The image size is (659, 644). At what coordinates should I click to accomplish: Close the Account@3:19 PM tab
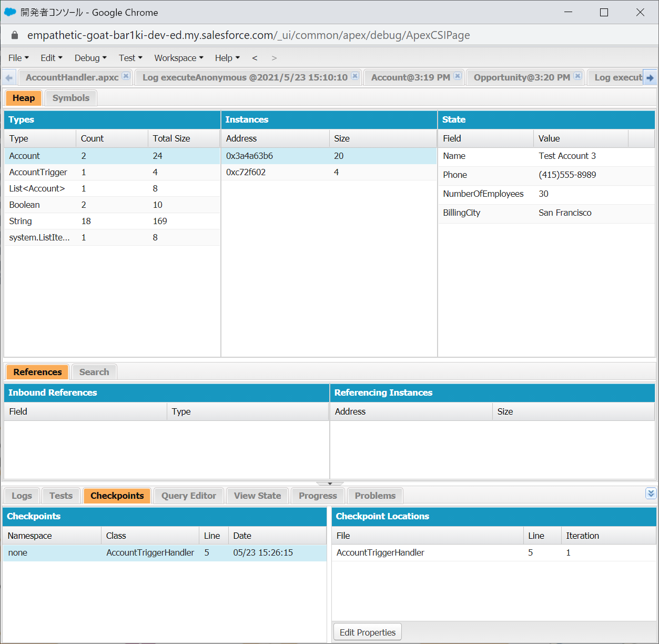[x=458, y=76]
